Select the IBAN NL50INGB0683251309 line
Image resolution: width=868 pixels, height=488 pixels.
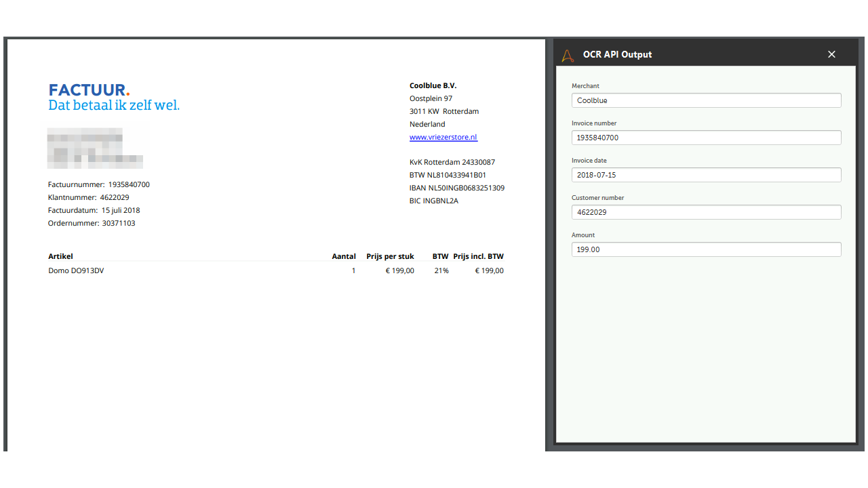(x=457, y=188)
